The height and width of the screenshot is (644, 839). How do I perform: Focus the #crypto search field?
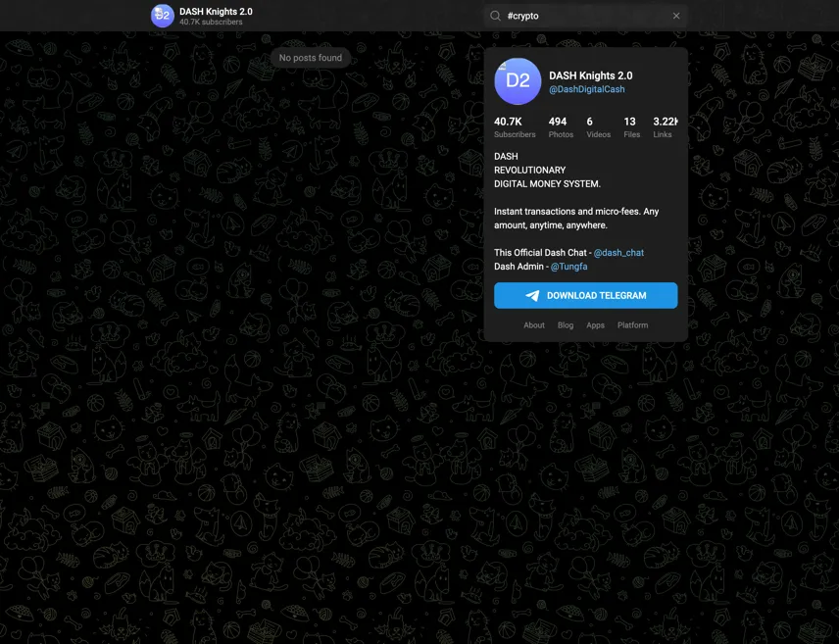pos(585,16)
